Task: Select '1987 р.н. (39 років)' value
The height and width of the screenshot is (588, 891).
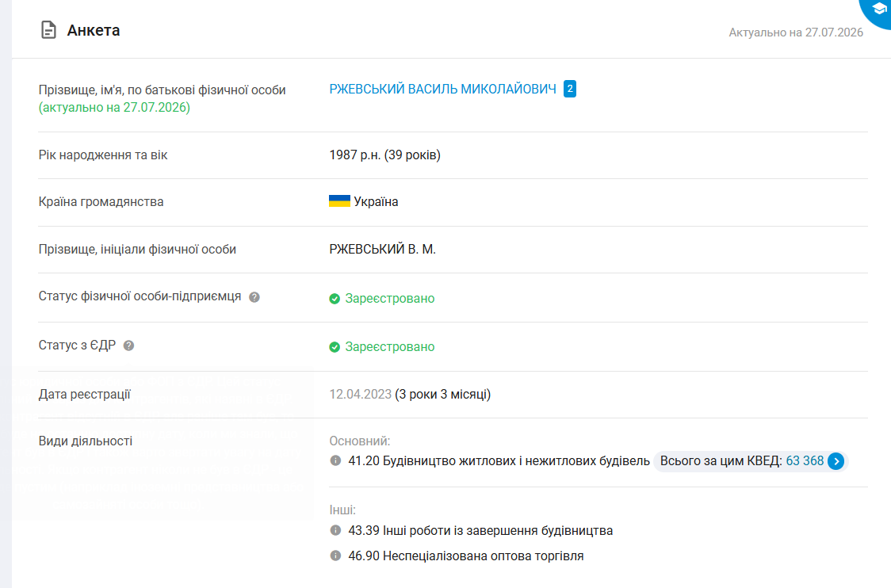Action: 384,155
